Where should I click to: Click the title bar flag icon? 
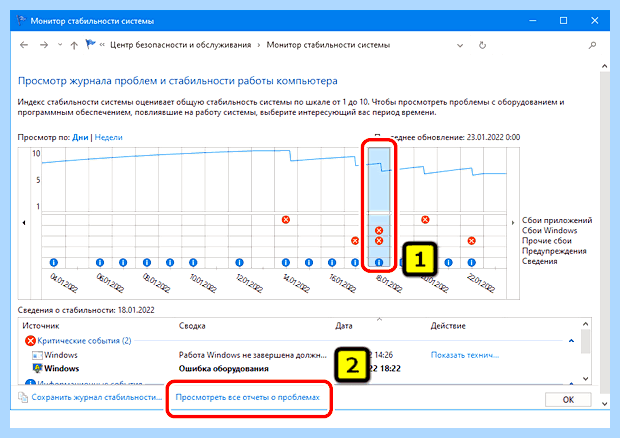pos(21,20)
